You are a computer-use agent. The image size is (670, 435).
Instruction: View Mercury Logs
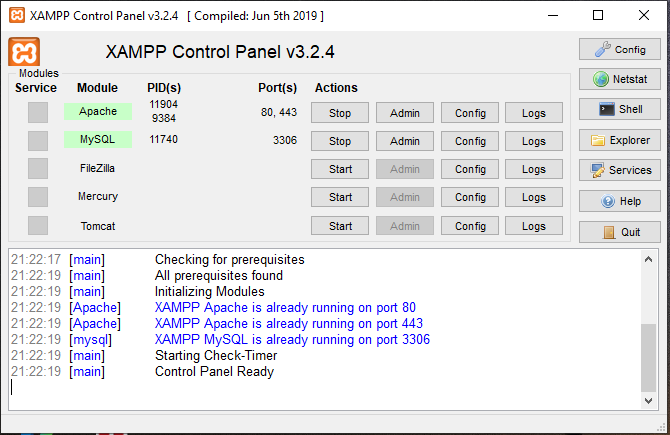[x=534, y=197]
